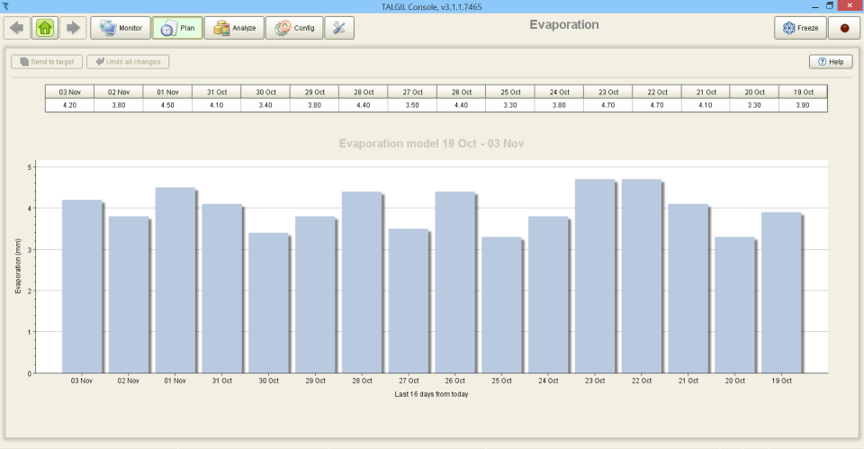This screenshot has width=864, height=449.
Task: Click the red record indicator button
Action: click(845, 28)
